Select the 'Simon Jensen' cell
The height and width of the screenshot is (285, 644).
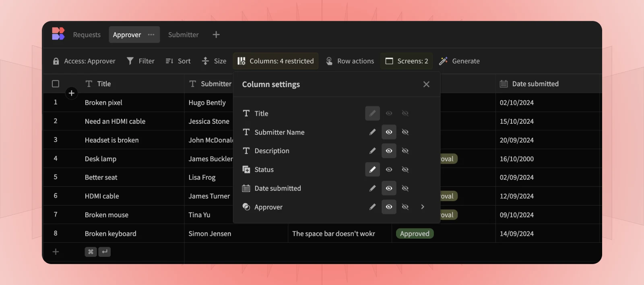point(236,233)
